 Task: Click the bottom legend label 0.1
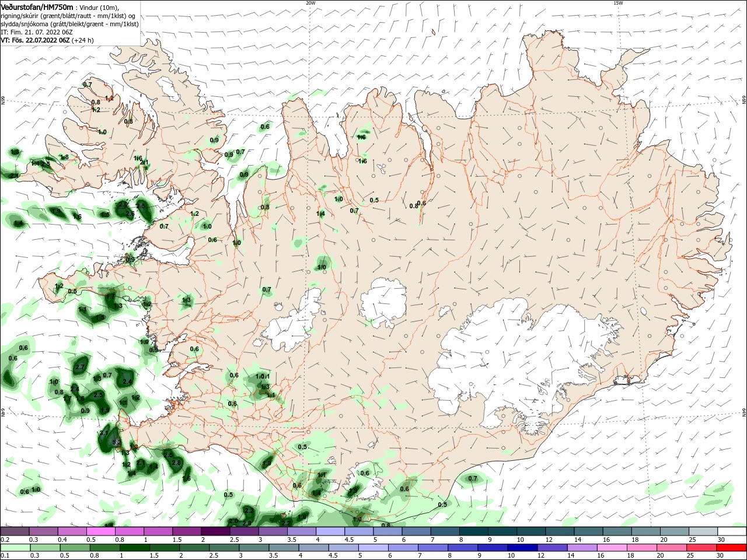tap(5, 556)
